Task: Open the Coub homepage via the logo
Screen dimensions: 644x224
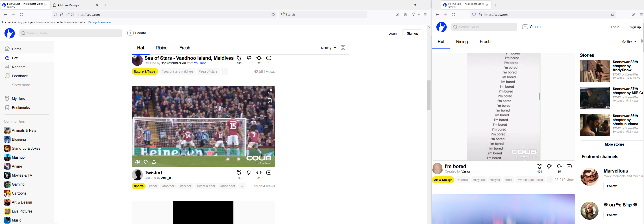Action: click(9, 33)
